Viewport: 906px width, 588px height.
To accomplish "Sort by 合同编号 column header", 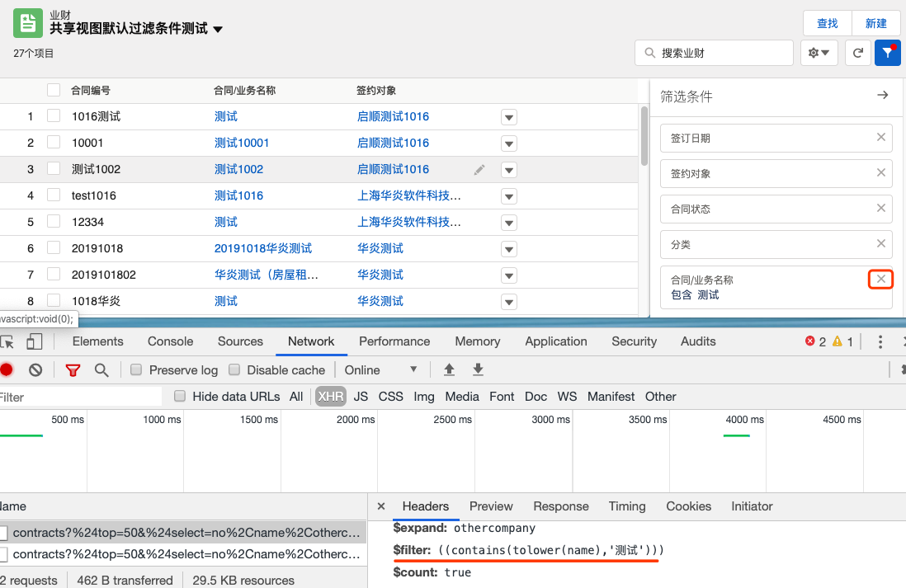I will pyautogui.click(x=91, y=90).
